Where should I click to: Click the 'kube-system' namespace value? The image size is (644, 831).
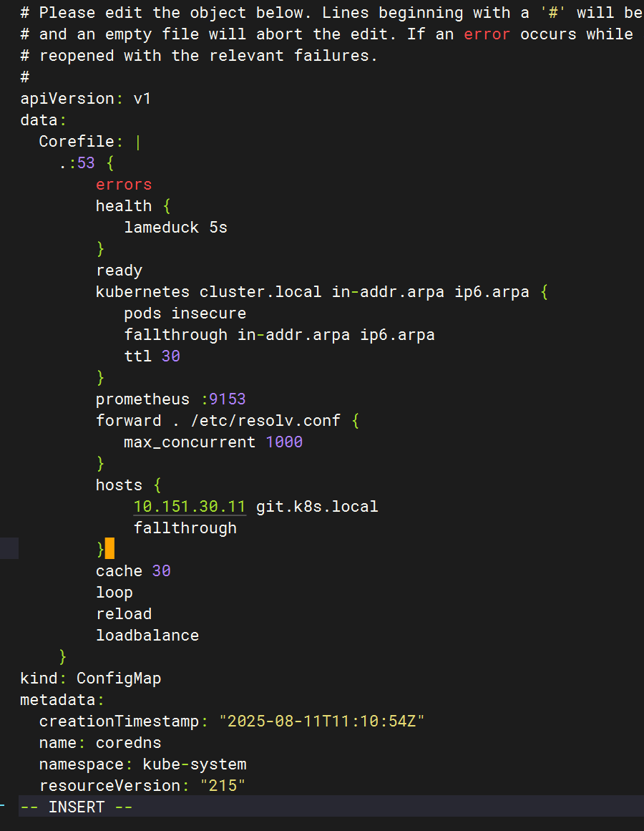click(x=195, y=764)
